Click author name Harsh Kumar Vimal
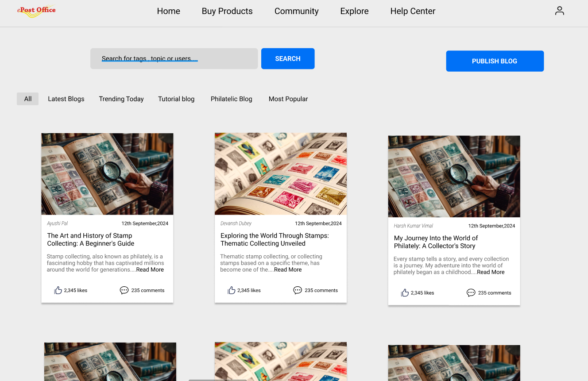The width and height of the screenshot is (588, 381). 414,226
